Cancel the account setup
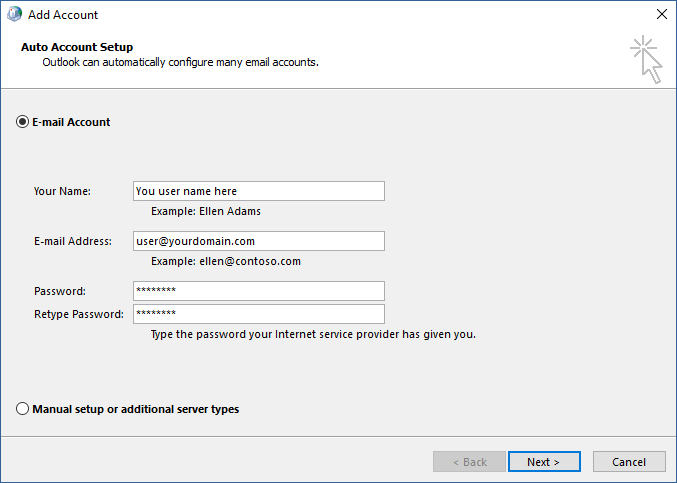This screenshot has width=677, height=483. pos(628,462)
